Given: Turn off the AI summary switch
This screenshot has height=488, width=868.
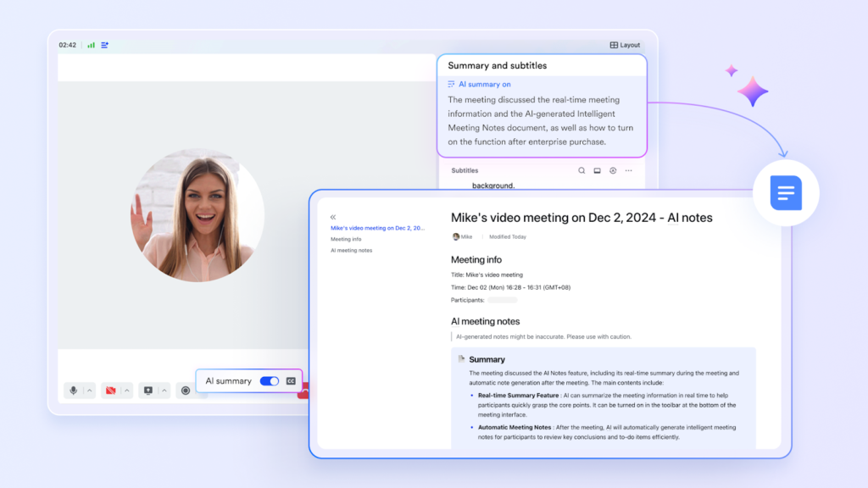Looking at the screenshot, I should click(x=270, y=381).
